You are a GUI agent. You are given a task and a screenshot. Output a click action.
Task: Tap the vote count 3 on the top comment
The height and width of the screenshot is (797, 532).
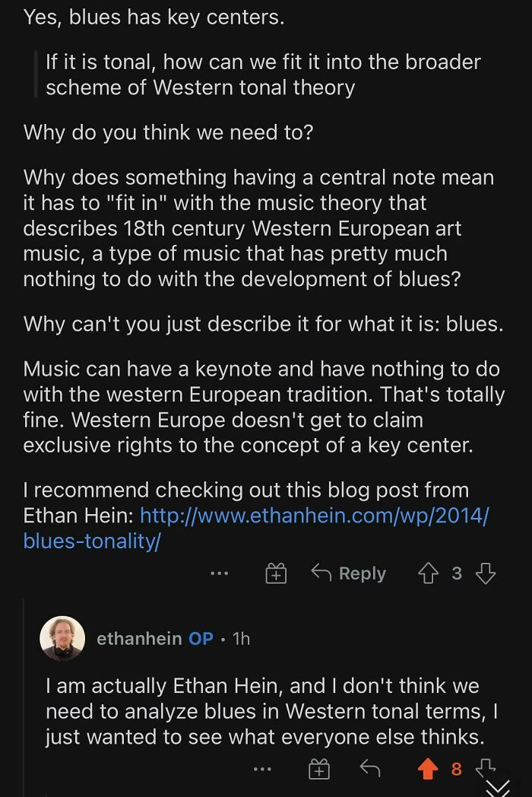(x=457, y=573)
